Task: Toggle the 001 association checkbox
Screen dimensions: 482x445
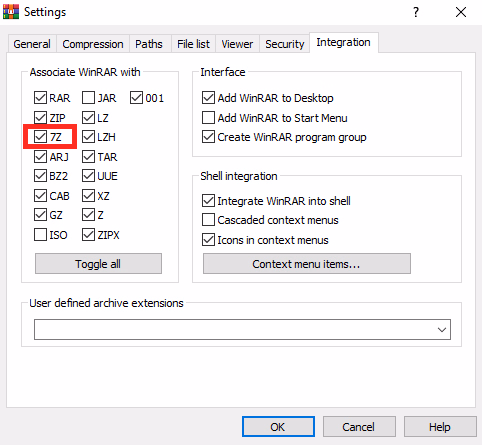Action: click(x=136, y=98)
